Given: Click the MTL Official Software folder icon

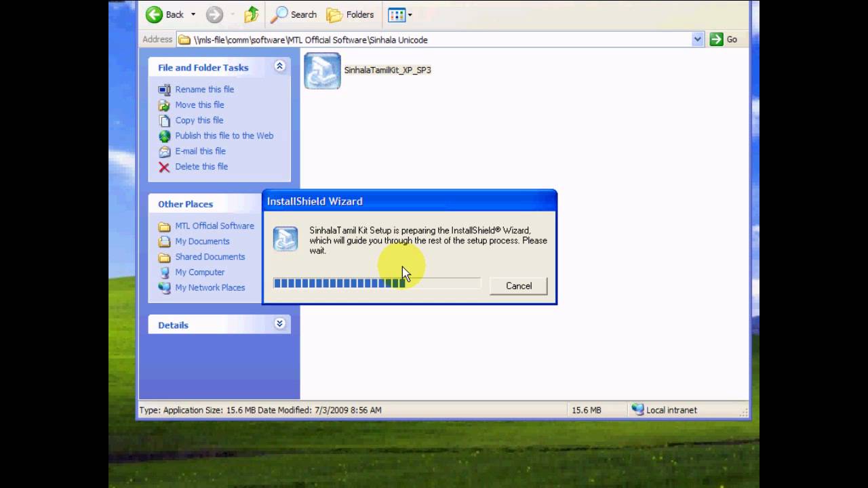Looking at the screenshot, I should coord(164,226).
